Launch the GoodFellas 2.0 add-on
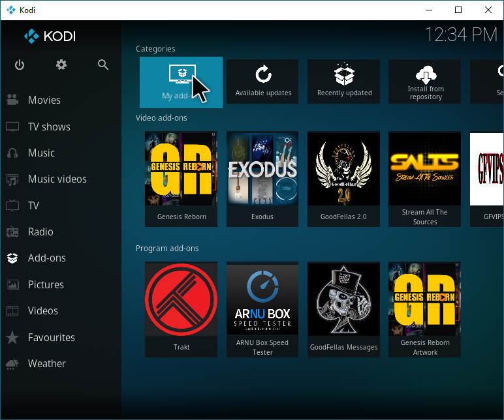The width and height of the screenshot is (504, 420). tap(343, 179)
